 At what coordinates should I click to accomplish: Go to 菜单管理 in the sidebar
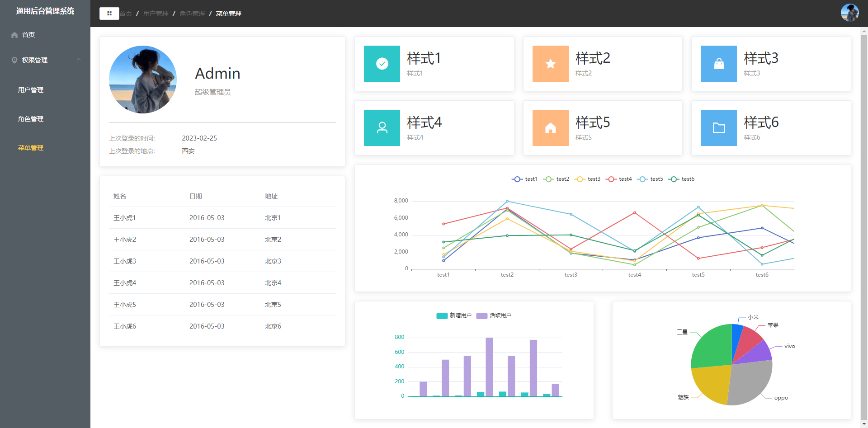click(31, 148)
